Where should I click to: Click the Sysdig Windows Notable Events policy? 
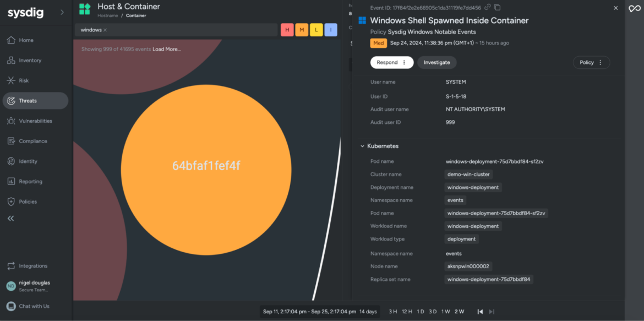[x=432, y=31]
